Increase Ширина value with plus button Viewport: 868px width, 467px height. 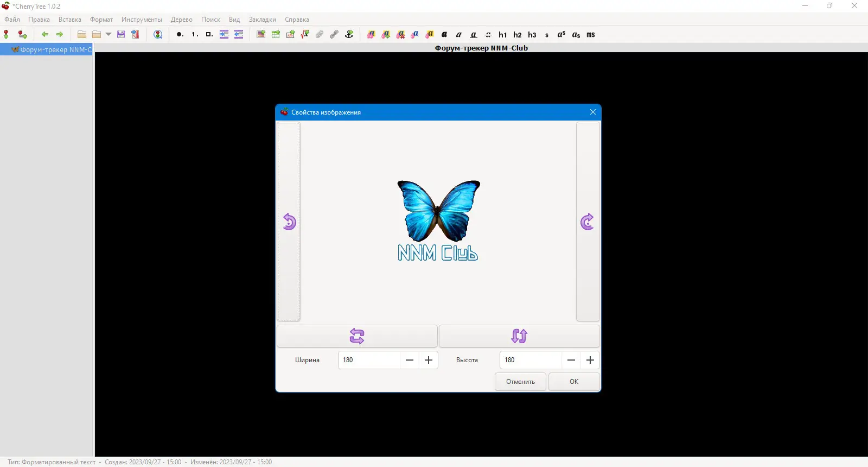pos(429,360)
